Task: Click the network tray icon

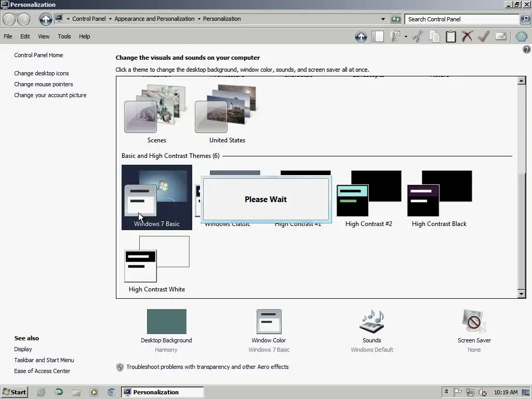Action: tap(470, 393)
